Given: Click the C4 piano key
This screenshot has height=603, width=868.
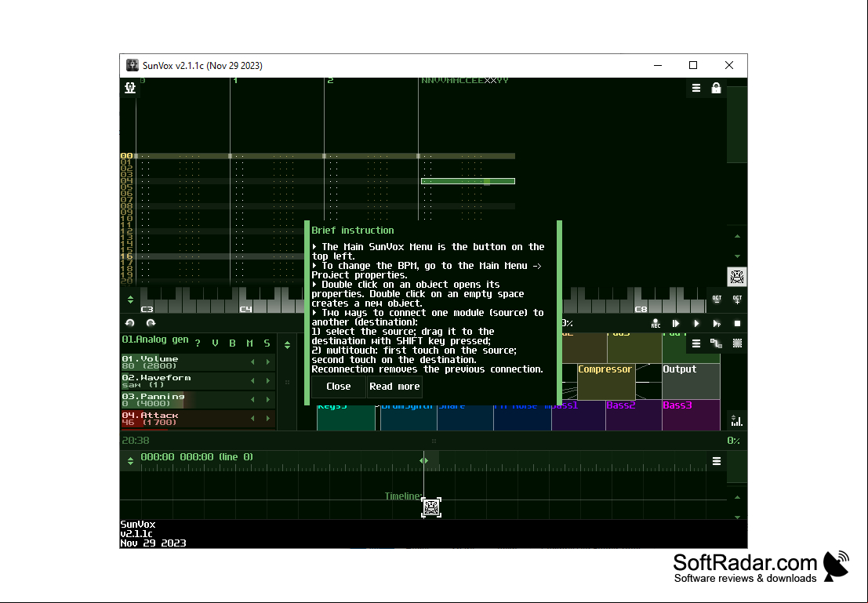Looking at the screenshot, I should tap(245, 308).
